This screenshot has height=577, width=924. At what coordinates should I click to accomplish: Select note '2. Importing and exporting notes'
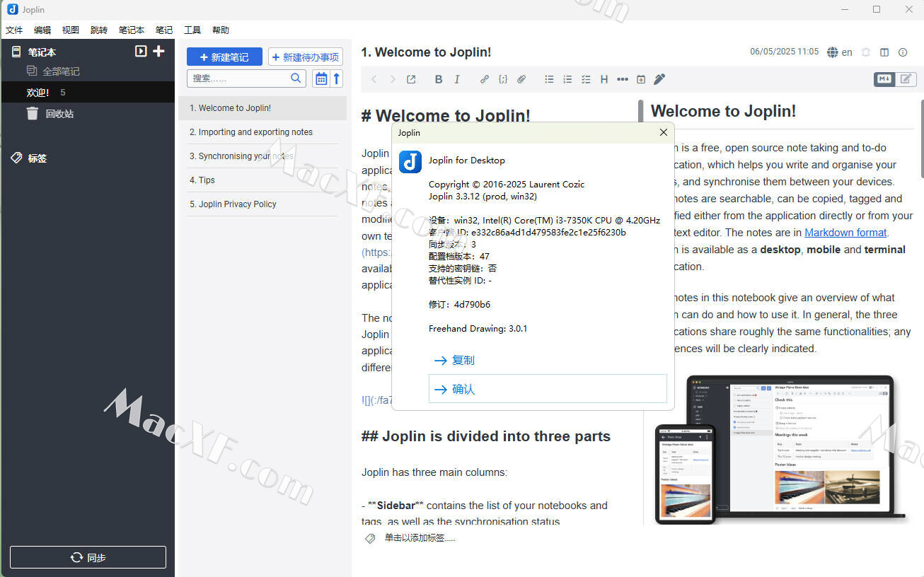(x=262, y=132)
